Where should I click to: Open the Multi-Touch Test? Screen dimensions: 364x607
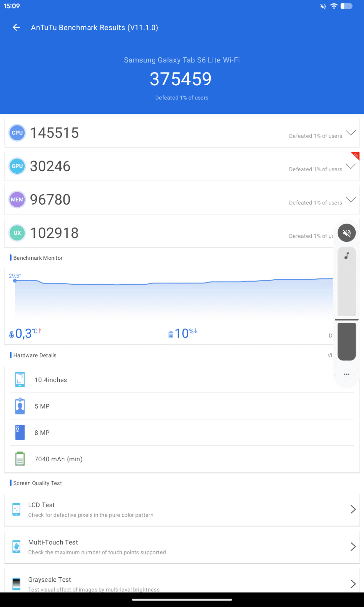(182, 547)
